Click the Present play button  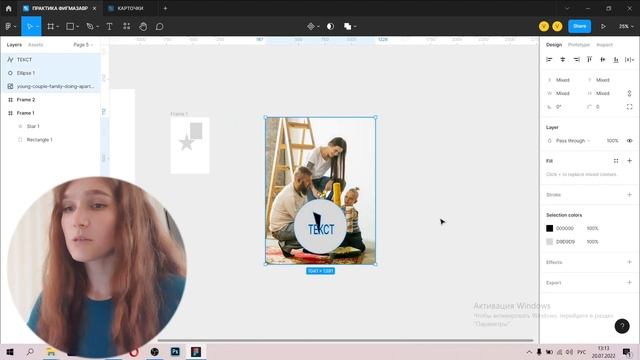[x=603, y=27]
